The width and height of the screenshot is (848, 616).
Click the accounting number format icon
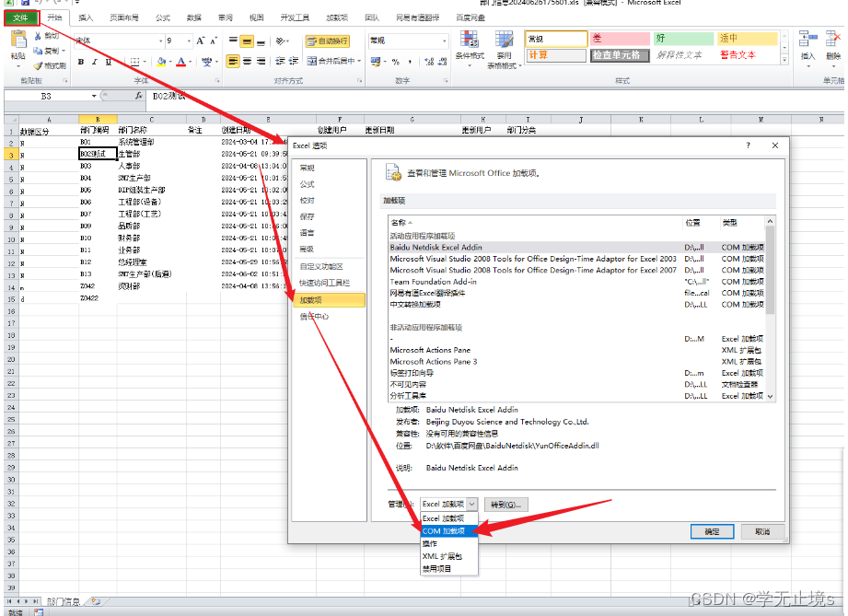[x=376, y=62]
